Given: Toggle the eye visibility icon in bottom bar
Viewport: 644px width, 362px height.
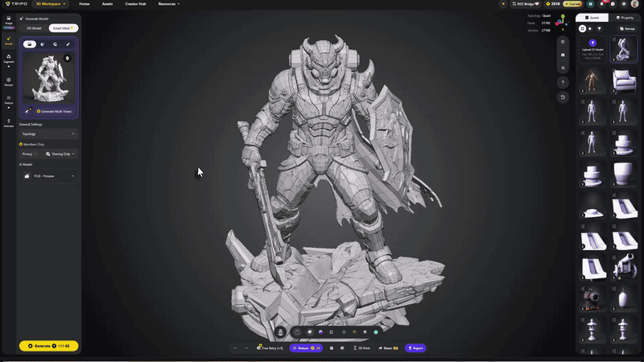Looking at the screenshot, I should tap(342, 348).
